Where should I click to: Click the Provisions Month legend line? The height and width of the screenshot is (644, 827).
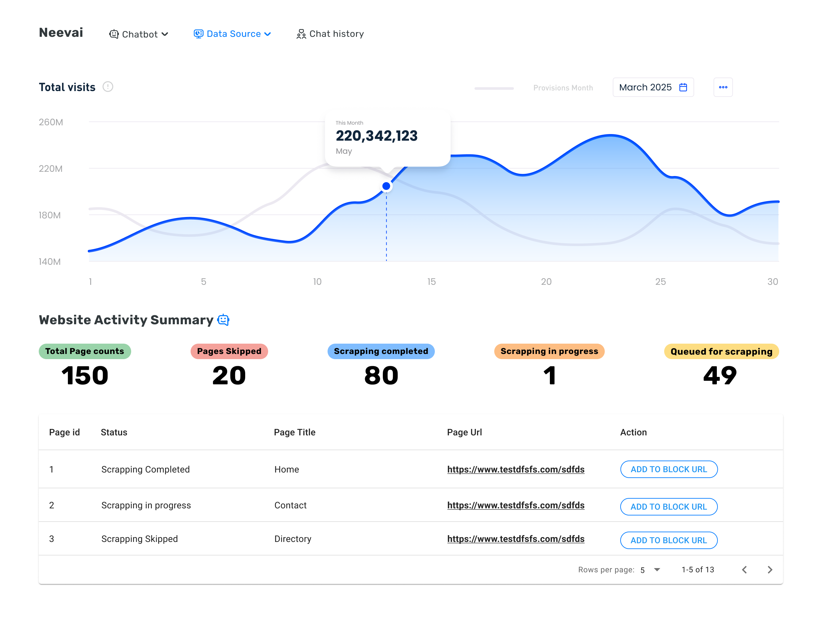(494, 88)
